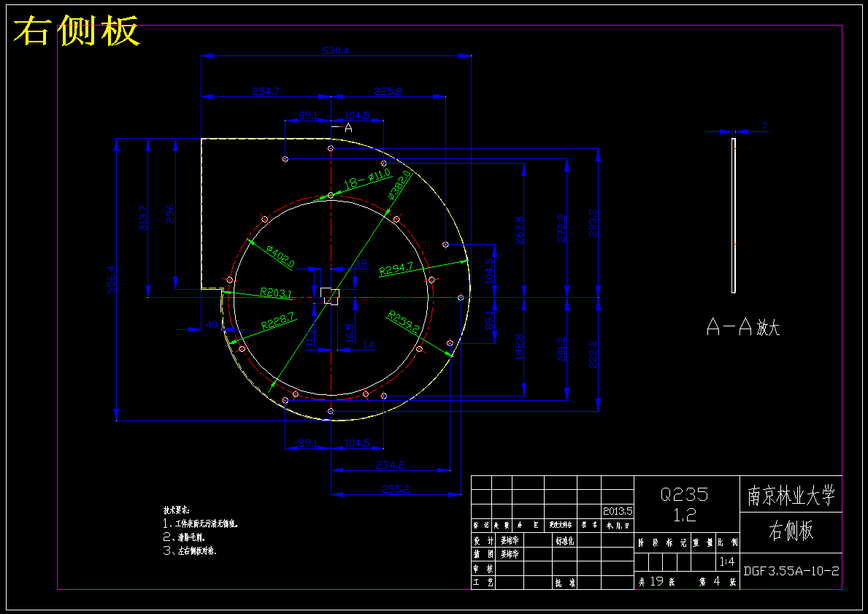The height and width of the screenshot is (614, 868).
Task: Click the yellow 右侧板 drawing title
Action: [77, 31]
